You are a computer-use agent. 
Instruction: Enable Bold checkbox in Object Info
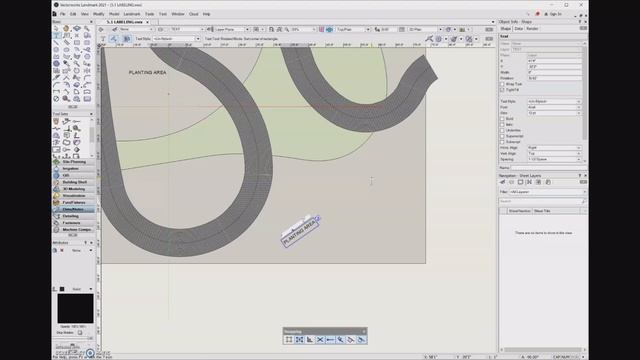(502, 119)
